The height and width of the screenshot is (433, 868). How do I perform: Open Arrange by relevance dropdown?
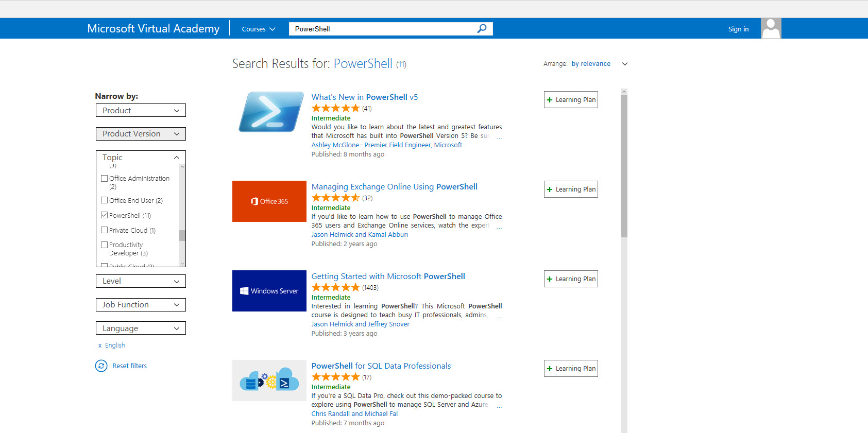pos(600,64)
